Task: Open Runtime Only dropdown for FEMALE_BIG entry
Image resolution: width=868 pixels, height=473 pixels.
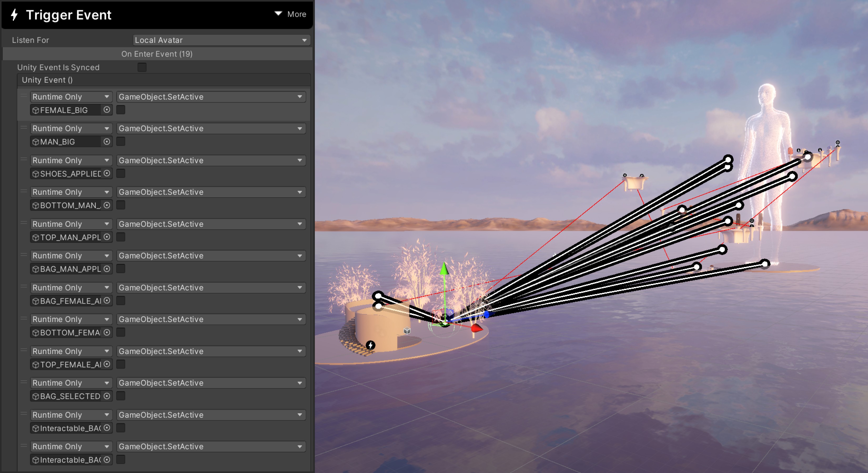Action: pyautogui.click(x=71, y=97)
